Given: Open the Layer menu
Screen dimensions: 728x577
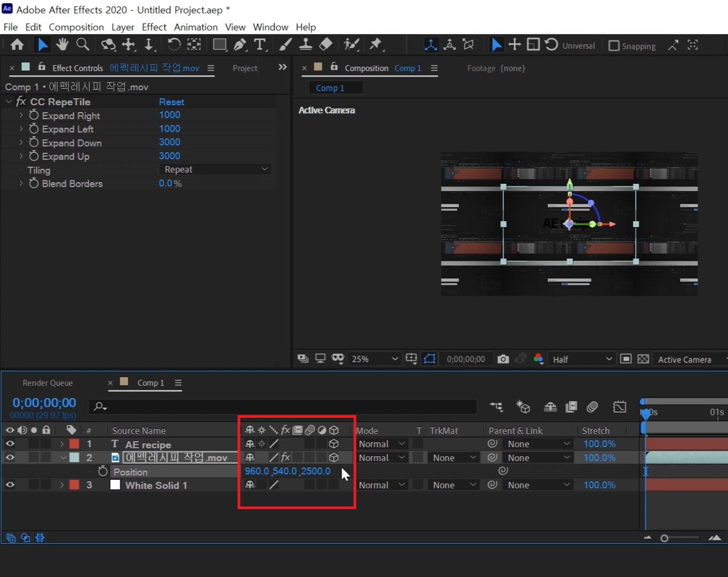Looking at the screenshot, I should (123, 27).
